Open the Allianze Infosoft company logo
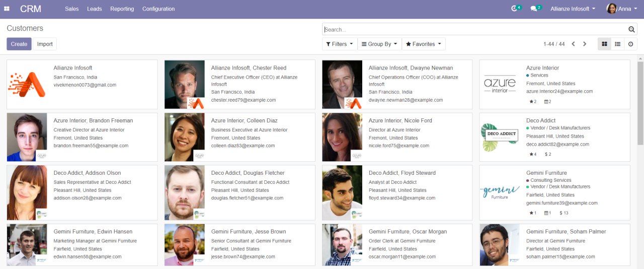The height and width of the screenshot is (269, 644). [27, 85]
